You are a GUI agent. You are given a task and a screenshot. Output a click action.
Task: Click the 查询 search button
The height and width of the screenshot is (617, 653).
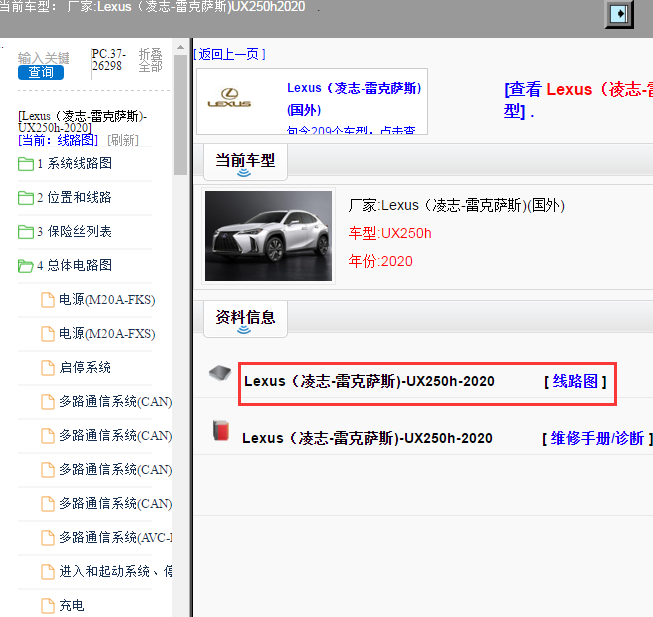[x=41, y=72]
